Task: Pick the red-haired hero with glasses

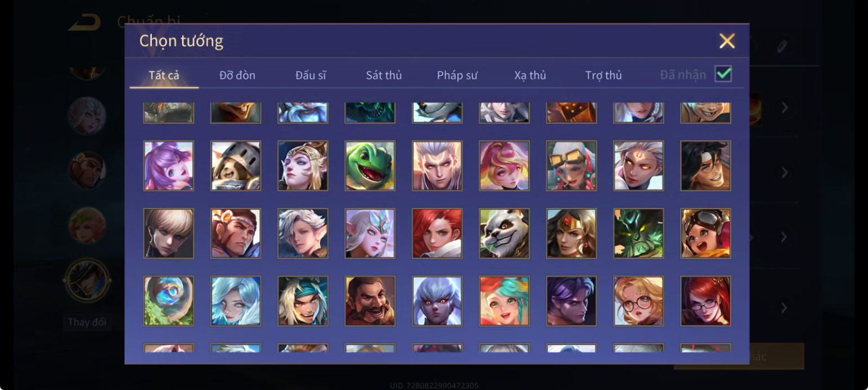Action: pyautogui.click(x=705, y=301)
